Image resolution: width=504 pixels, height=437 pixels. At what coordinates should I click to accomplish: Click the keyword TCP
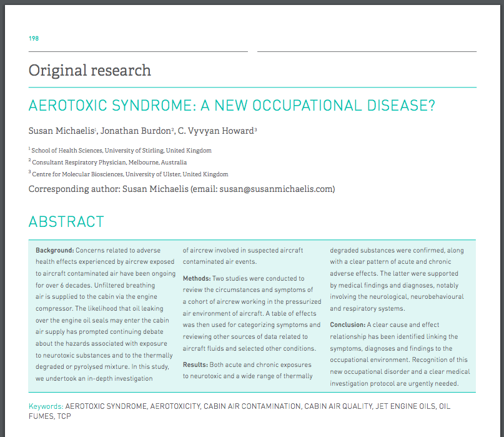pos(64,416)
